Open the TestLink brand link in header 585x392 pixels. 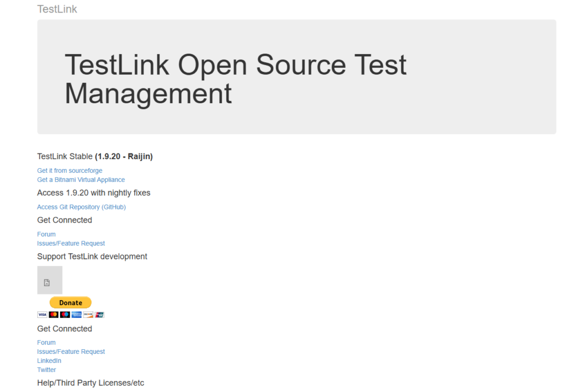pos(57,9)
